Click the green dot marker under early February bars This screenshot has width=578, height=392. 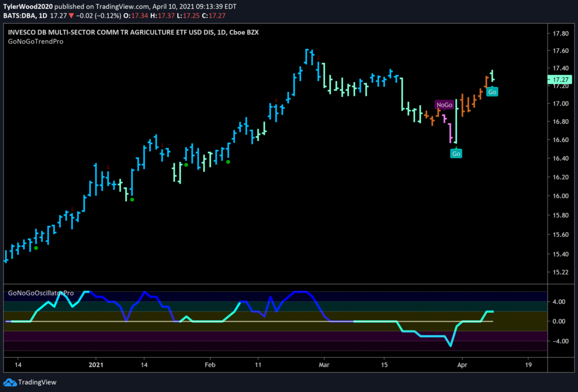point(228,162)
